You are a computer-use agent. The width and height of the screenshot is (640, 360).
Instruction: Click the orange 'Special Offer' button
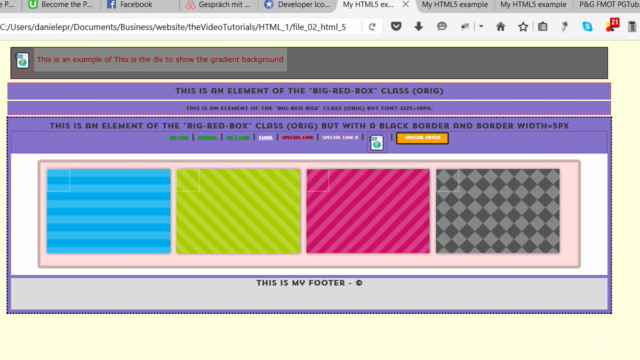[x=422, y=138]
